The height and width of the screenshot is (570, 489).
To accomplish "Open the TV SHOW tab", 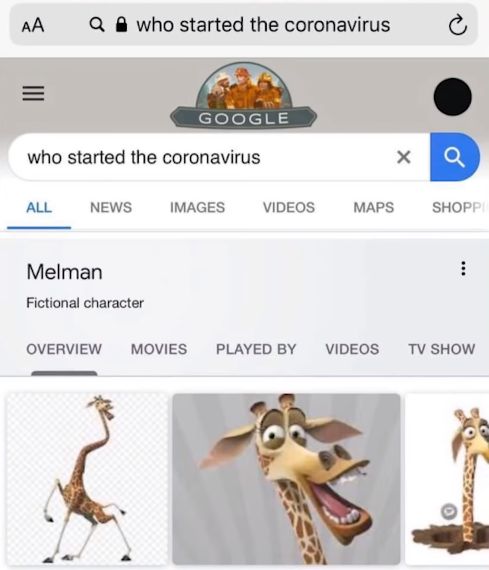I will 442,349.
